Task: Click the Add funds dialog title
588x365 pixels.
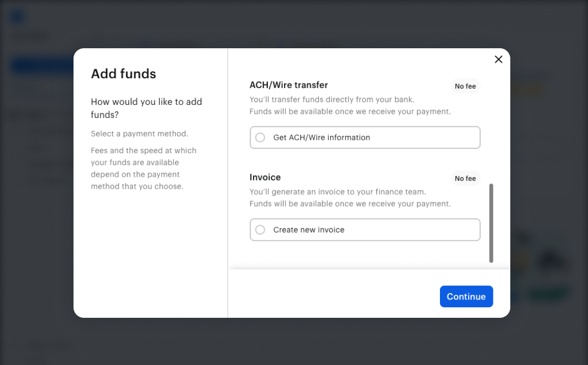Action: [123, 73]
